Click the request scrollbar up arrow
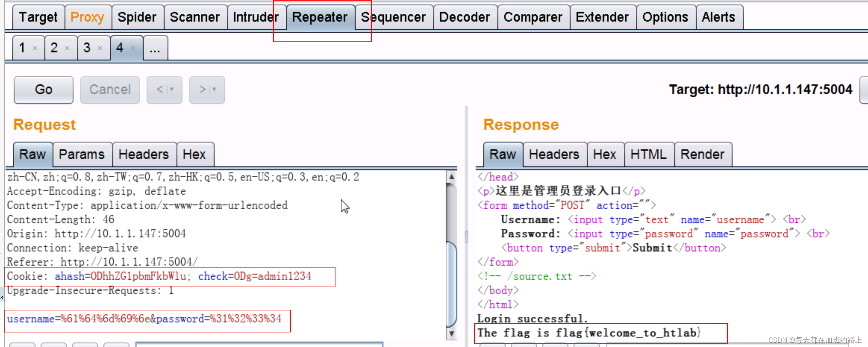 (452, 176)
